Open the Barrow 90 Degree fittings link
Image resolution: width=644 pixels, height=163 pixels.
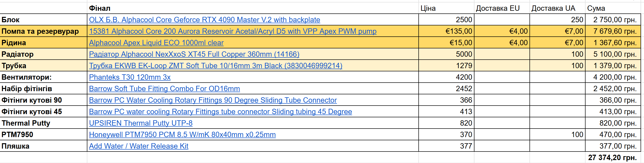click(213, 100)
